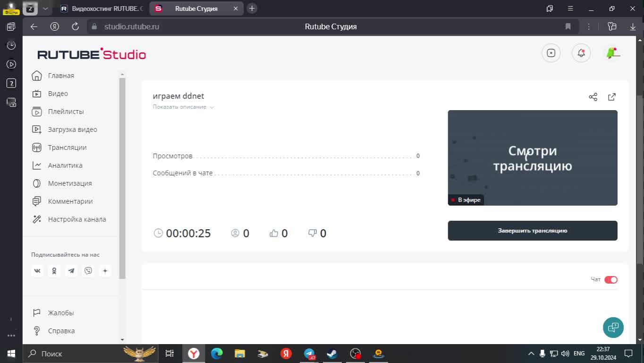Go to Видео section in sidebar

58,94
